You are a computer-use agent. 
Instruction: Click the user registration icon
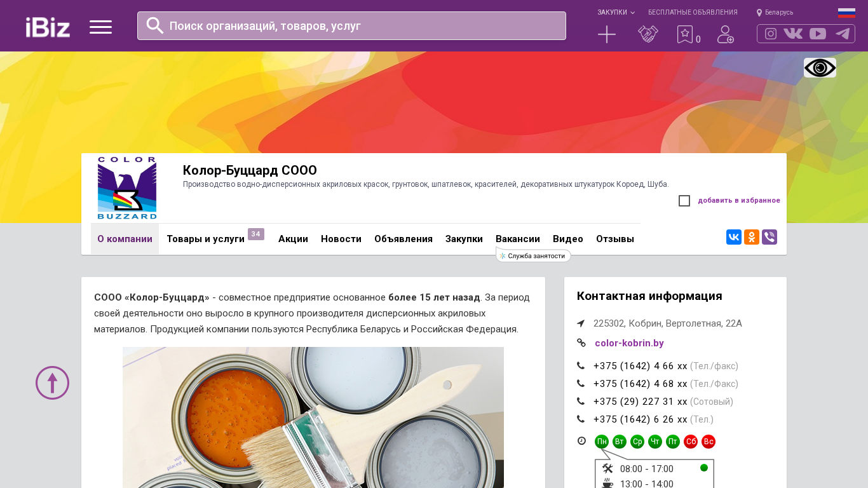click(x=726, y=34)
